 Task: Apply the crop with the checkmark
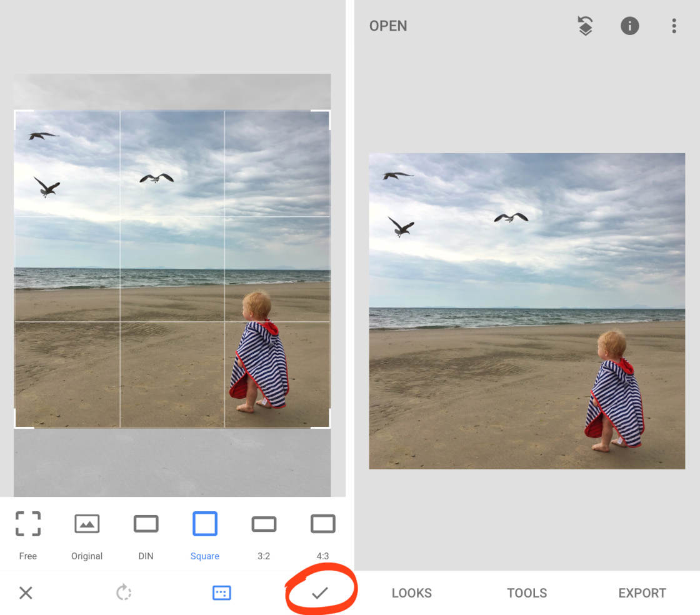point(320,592)
